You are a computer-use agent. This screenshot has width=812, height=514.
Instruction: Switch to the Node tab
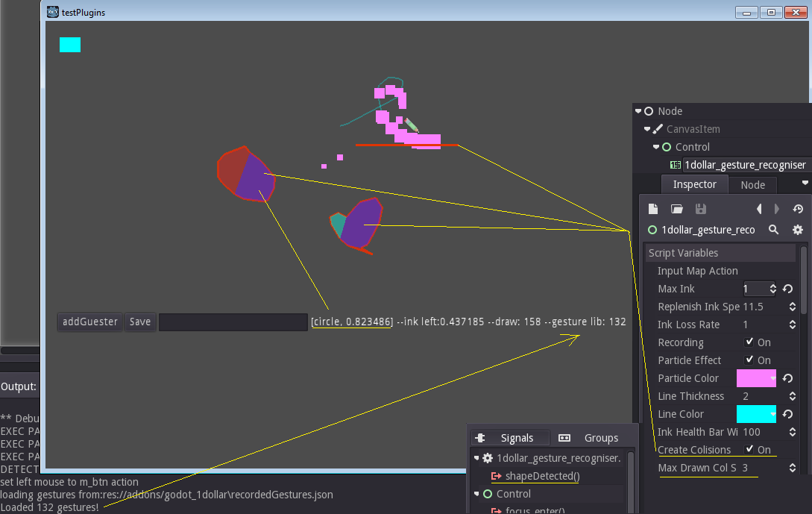click(x=752, y=185)
